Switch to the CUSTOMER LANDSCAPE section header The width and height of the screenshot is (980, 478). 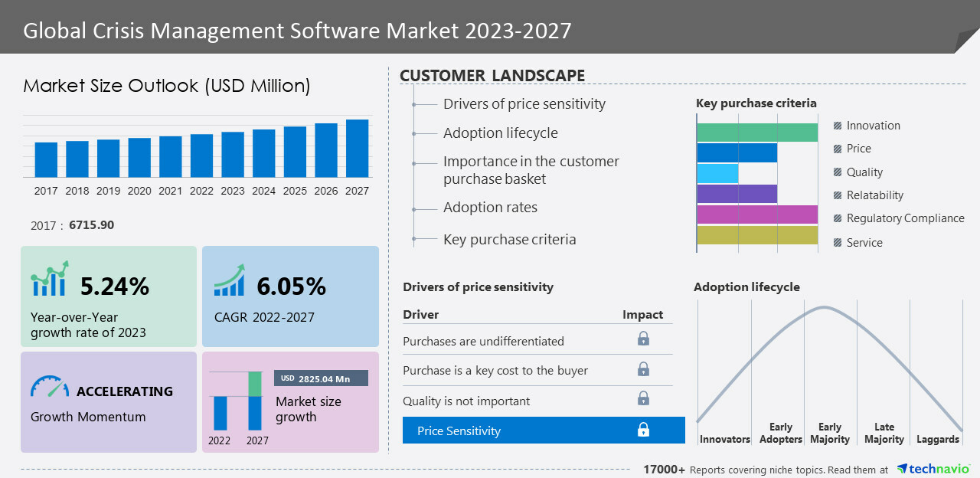[x=492, y=75]
